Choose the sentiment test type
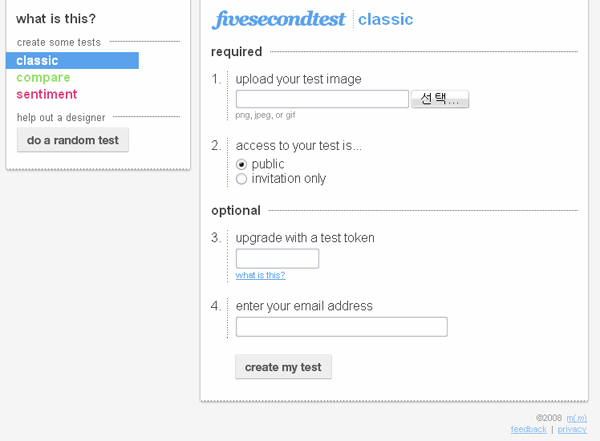 [47, 94]
